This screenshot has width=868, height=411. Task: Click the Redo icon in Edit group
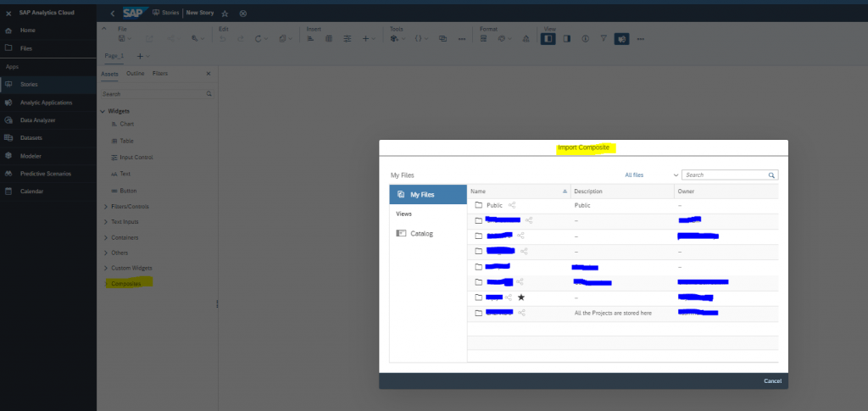(240, 39)
